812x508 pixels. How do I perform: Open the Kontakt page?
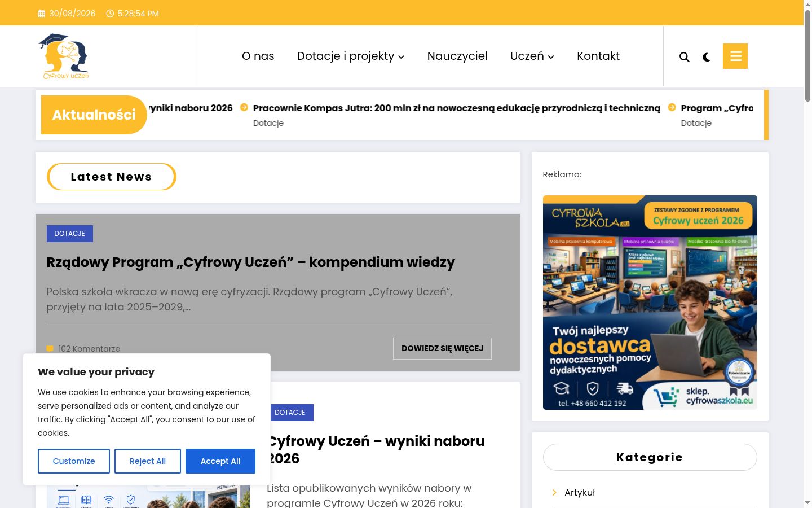[598, 56]
